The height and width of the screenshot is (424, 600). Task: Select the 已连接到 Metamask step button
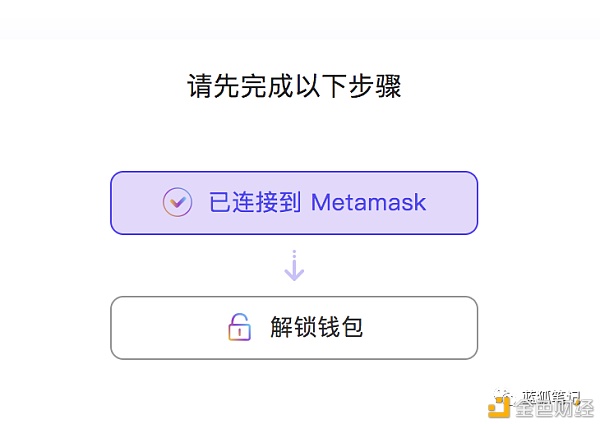pyautogui.click(x=294, y=203)
